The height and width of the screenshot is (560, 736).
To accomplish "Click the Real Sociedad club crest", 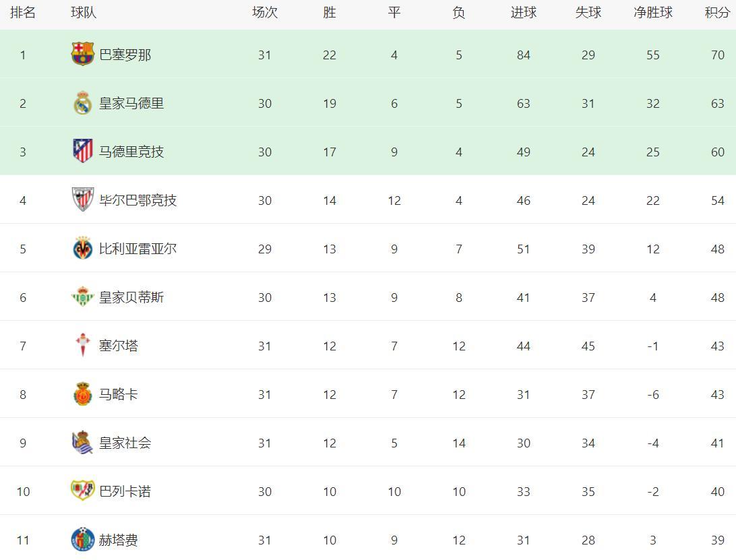I will pyautogui.click(x=82, y=443).
